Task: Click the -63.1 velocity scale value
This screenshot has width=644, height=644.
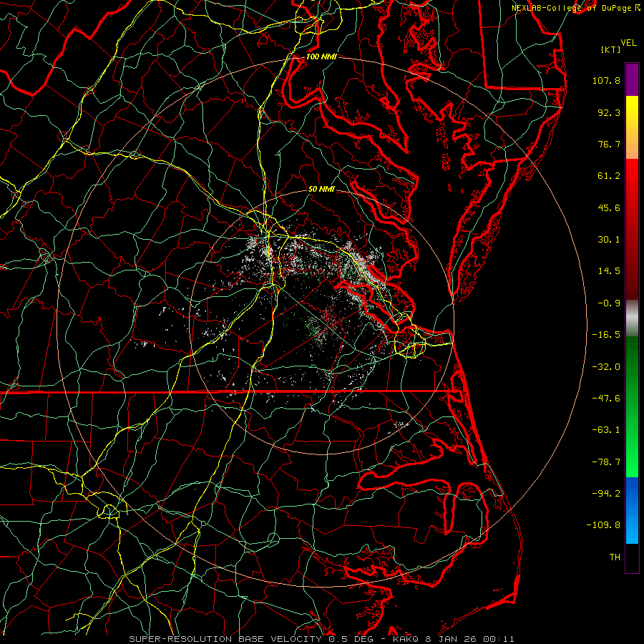Action: click(x=606, y=430)
